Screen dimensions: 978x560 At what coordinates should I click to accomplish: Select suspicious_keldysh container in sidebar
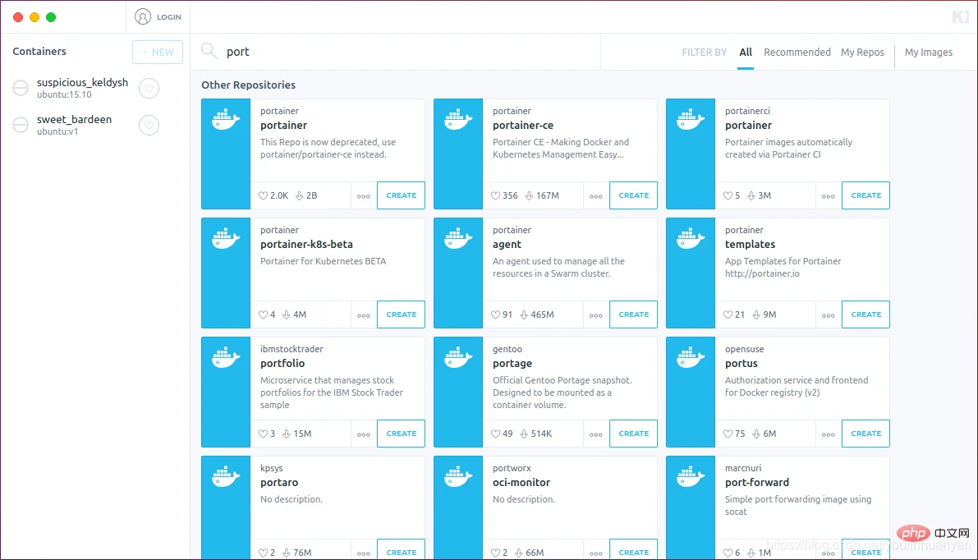(82, 88)
